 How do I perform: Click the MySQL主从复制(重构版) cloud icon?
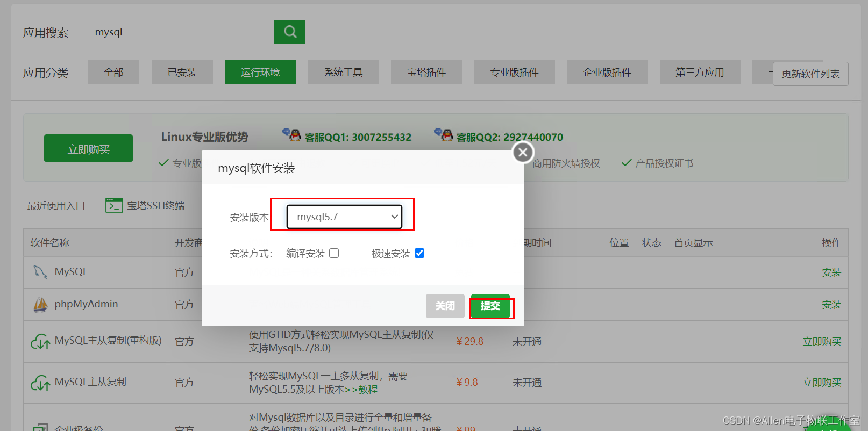tap(40, 341)
